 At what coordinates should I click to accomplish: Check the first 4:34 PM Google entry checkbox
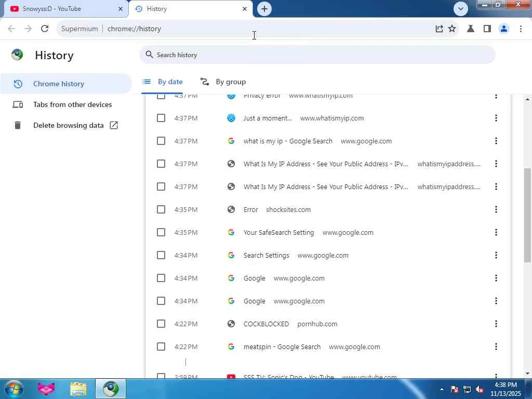click(x=161, y=278)
